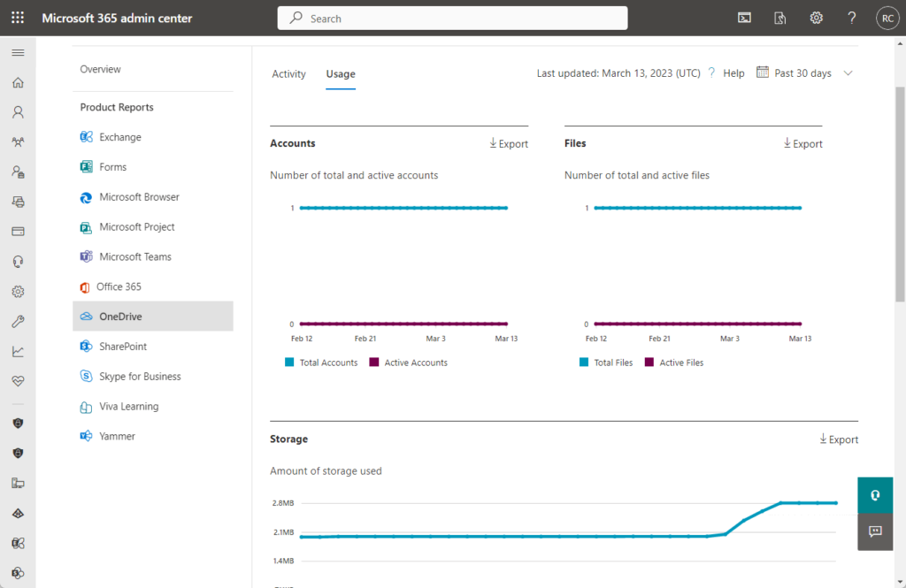
Task: Export the Storage chart data
Action: pos(839,439)
